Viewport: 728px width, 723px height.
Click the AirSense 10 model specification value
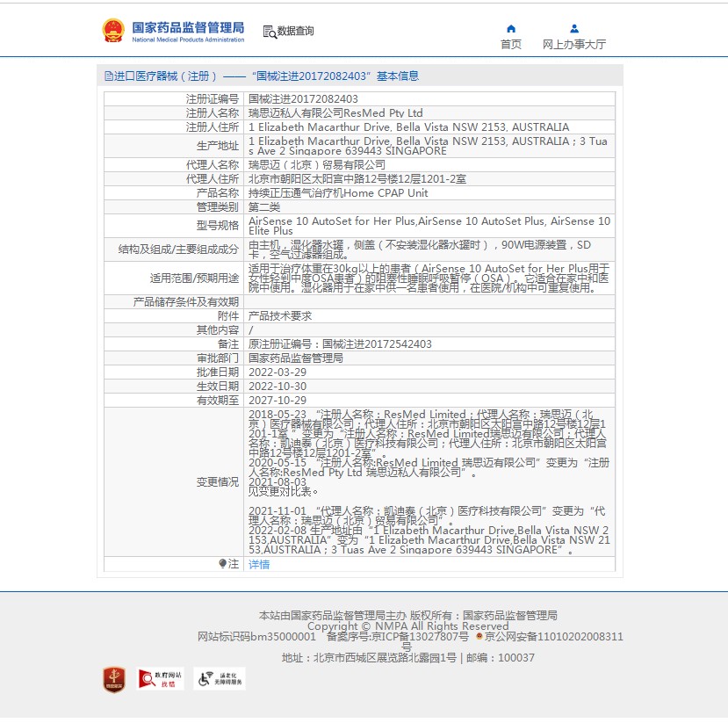click(x=429, y=226)
